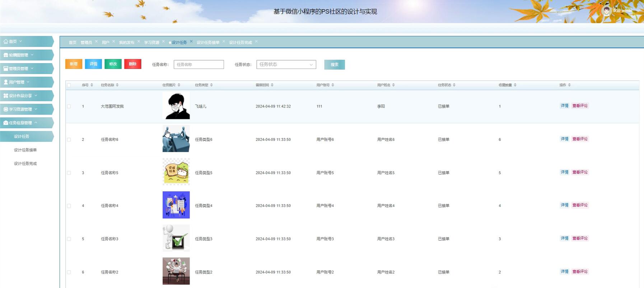
Task: Sort by the 任务名称 column arrows
Action: point(117,85)
